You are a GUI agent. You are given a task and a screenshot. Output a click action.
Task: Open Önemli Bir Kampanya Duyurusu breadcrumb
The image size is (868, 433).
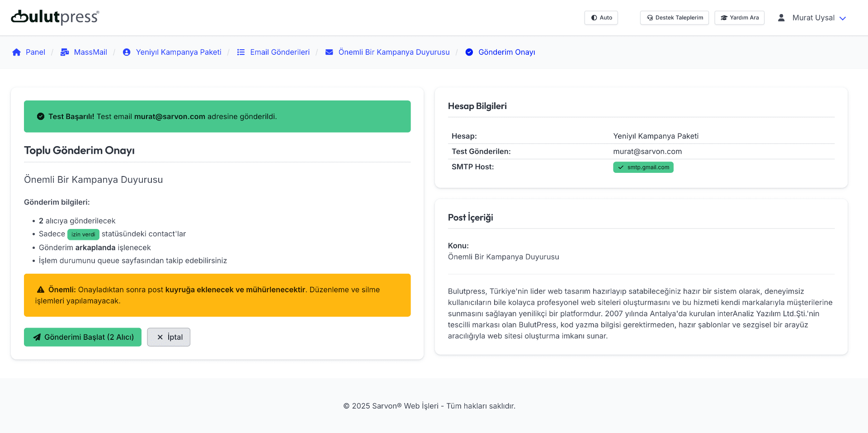(394, 52)
